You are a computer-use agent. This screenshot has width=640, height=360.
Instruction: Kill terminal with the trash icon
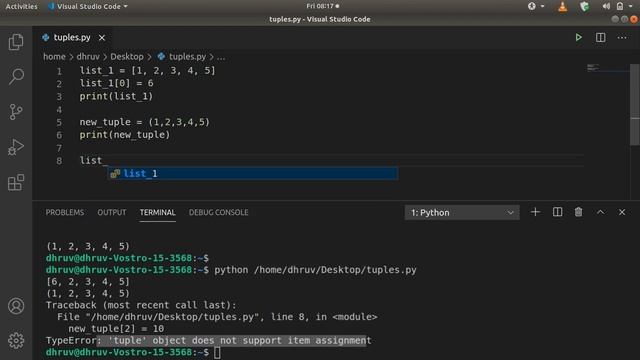pyautogui.click(x=578, y=212)
